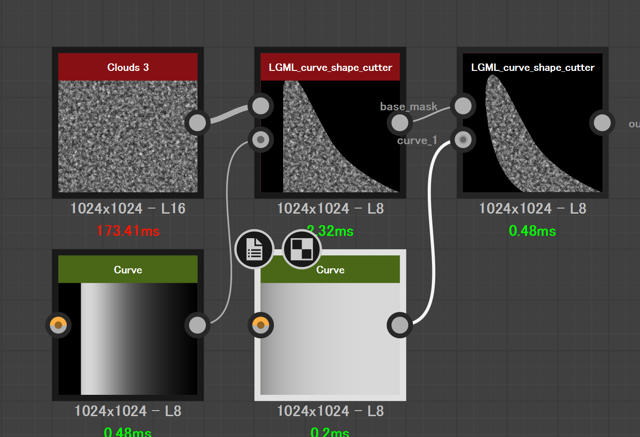
Task: Select the Clouds 3 node title bar
Action: click(x=128, y=67)
